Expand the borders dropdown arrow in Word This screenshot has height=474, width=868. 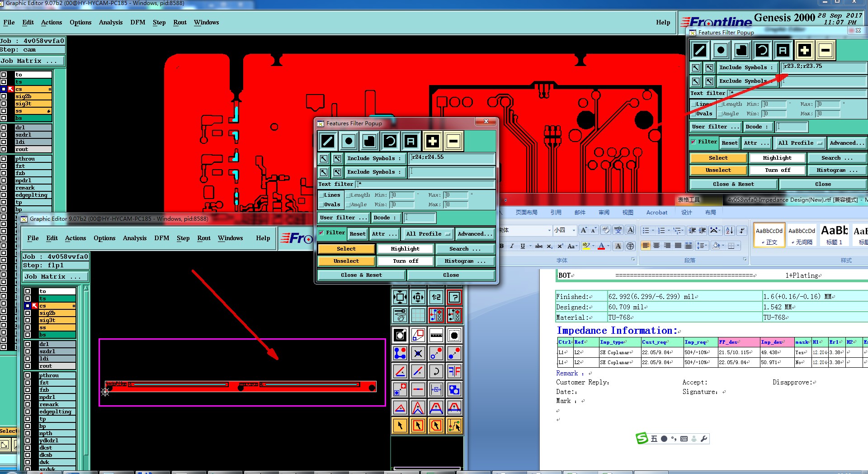point(738,246)
